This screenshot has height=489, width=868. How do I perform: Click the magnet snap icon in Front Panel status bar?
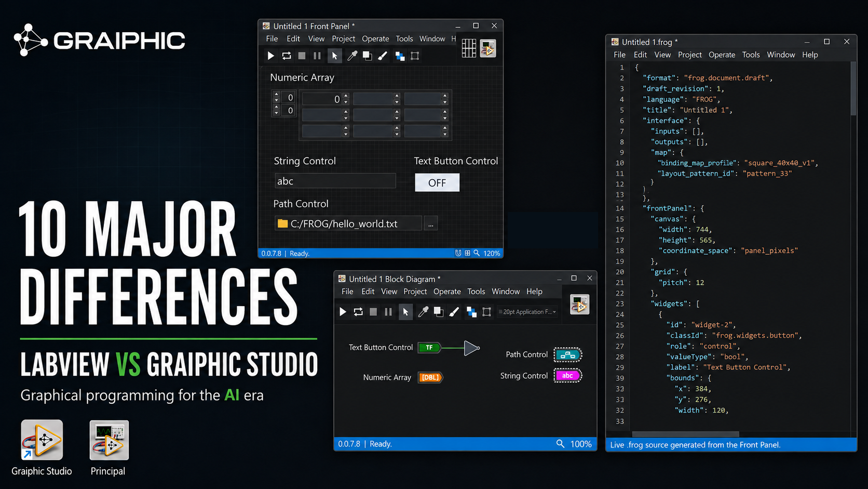click(458, 253)
